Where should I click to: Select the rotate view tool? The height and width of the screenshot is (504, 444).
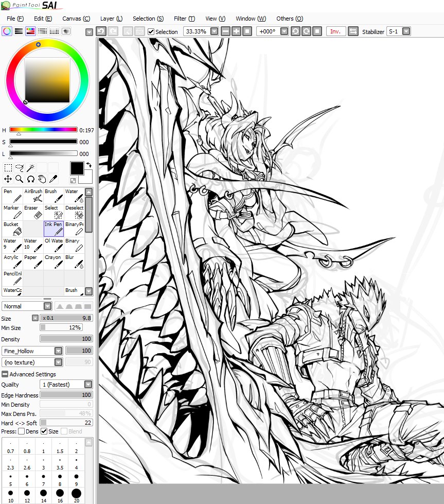click(x=30, y=179)
